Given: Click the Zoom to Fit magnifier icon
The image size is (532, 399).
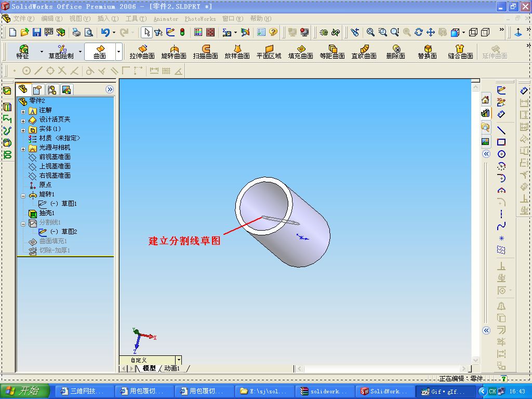Looking at the screenshot, I should [x=370, y=32].
